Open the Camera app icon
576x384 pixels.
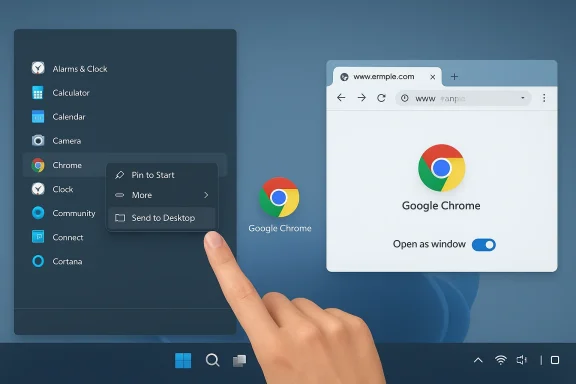pyautogui.click(x=38, y=140)
